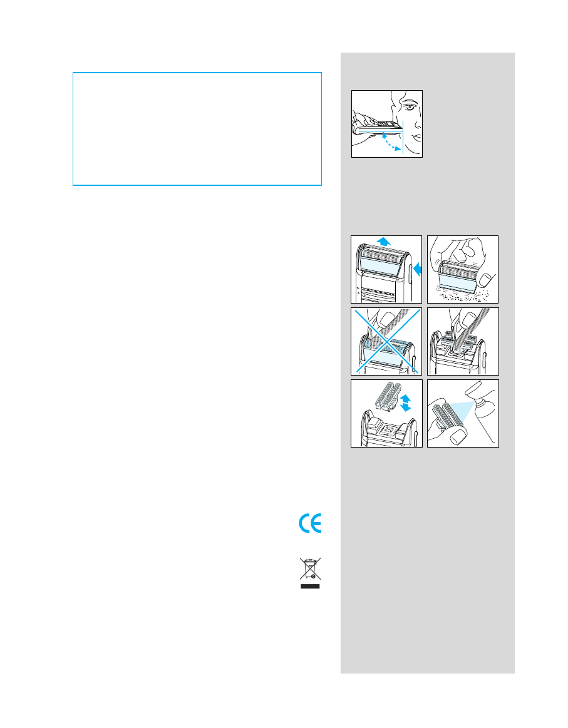Select the crossed-out brush-on-foil illustration

click(x=386, y=341)
